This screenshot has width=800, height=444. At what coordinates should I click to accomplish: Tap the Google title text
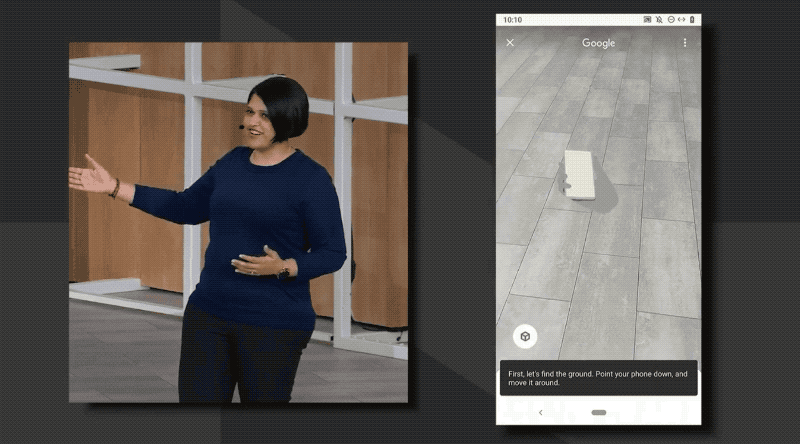[598, 43]
